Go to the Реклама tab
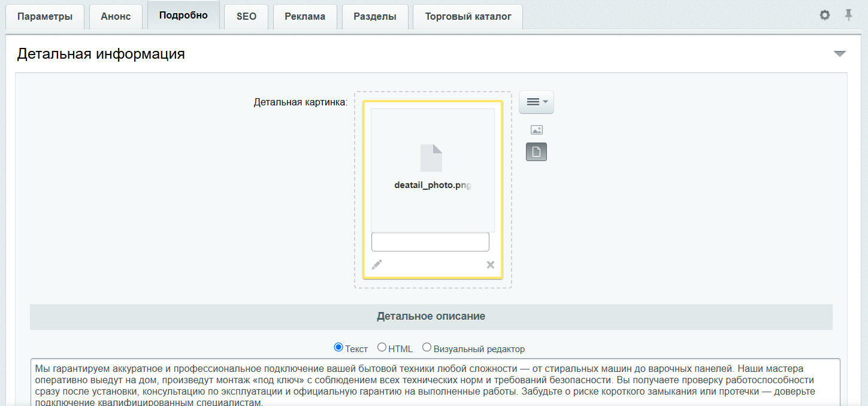 (x=305, y=17)
